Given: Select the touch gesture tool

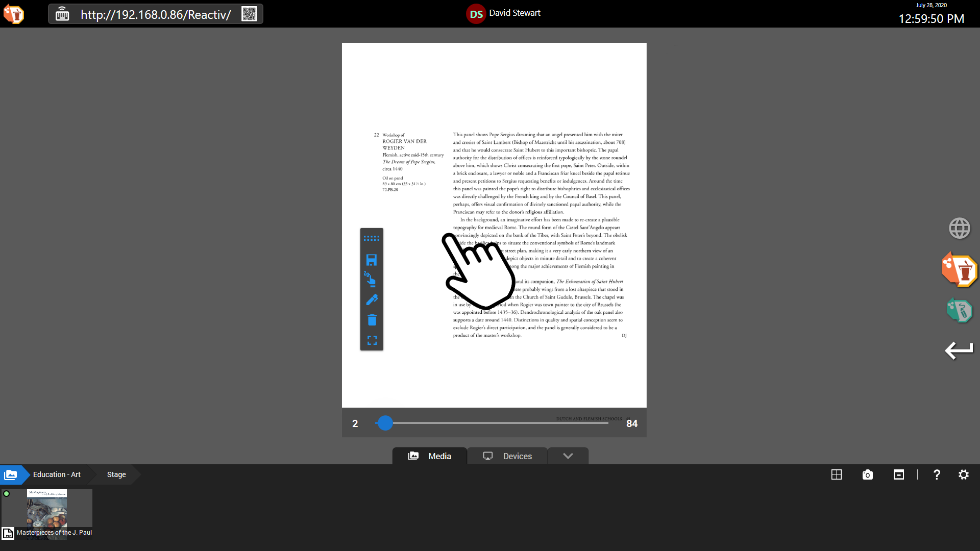Looking at the screenshot, I should tap(371, 279).
